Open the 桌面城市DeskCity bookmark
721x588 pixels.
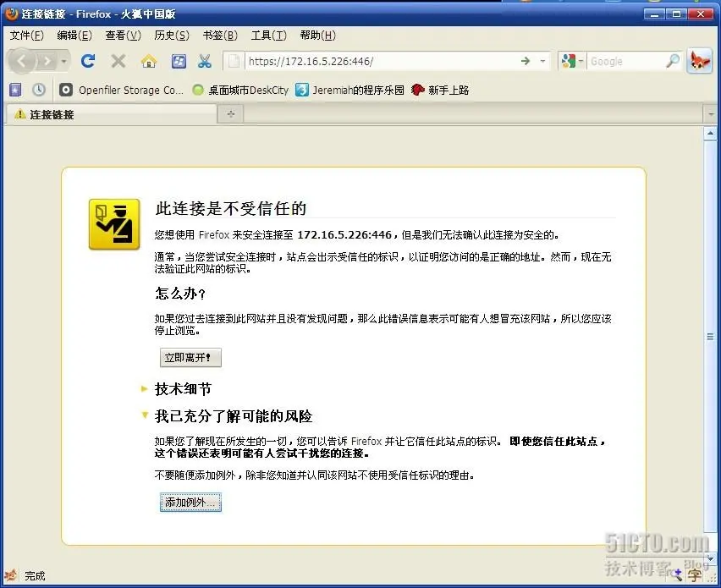[240, 91]
